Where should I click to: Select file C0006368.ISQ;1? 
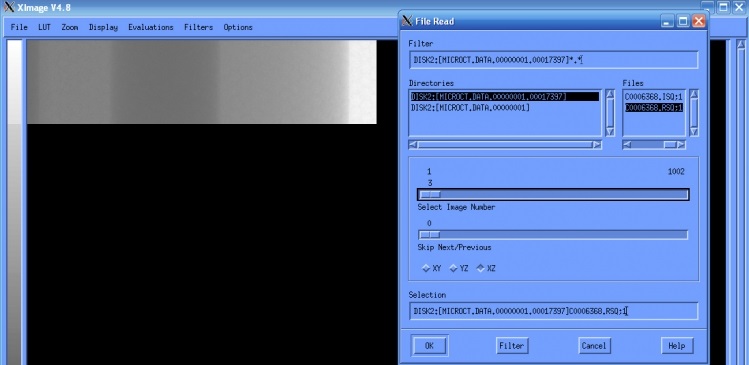point(653,97)
